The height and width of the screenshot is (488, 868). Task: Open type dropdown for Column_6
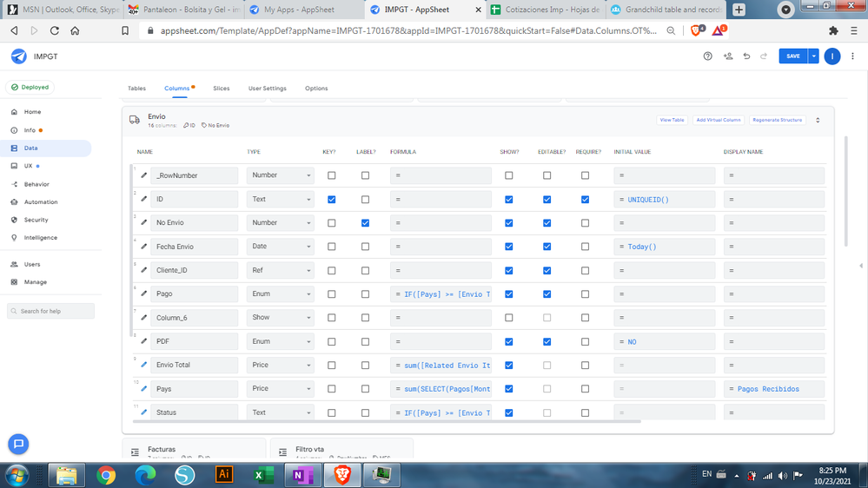[x=280, y=318]
